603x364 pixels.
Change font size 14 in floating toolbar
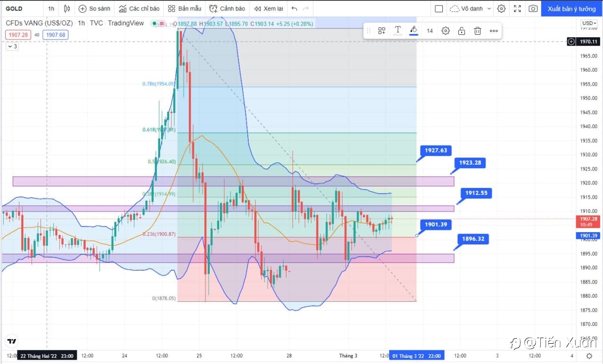[x=430, y=31]
